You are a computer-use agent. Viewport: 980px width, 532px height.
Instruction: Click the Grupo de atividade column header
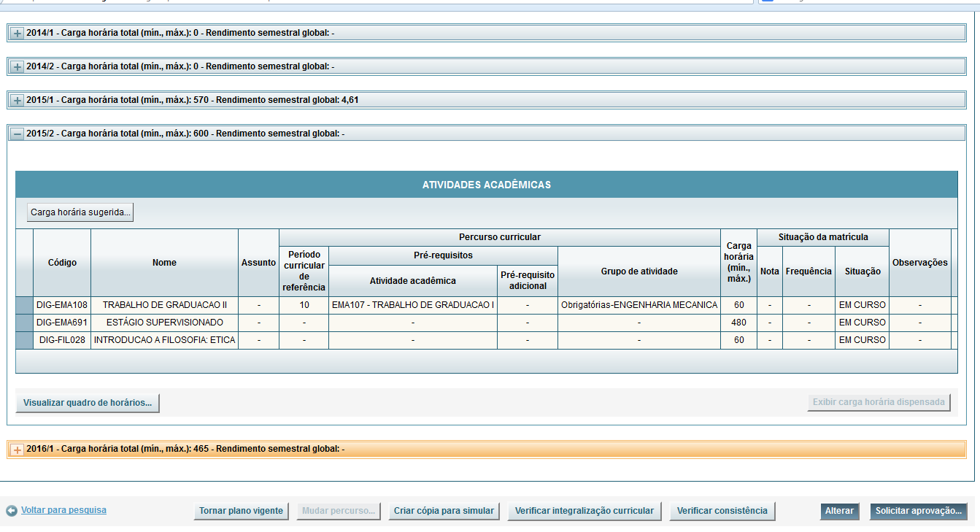[639, 271]
